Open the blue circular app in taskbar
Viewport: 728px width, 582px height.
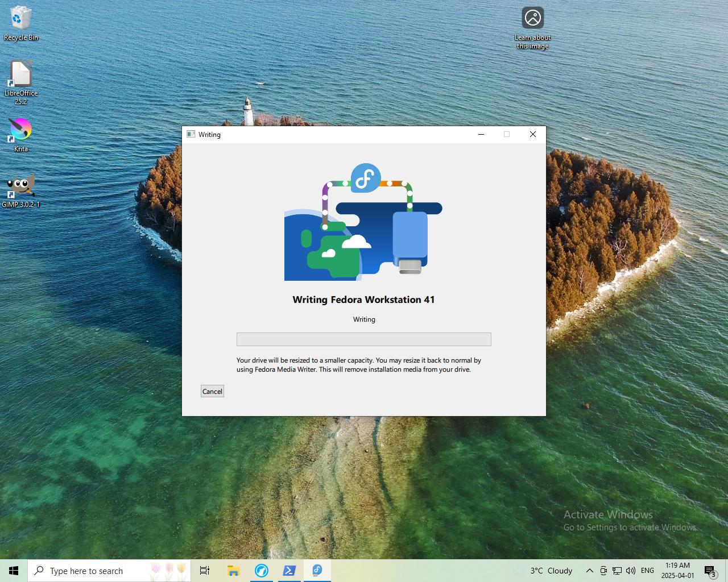pyautogui.click(x=262, y=571)
